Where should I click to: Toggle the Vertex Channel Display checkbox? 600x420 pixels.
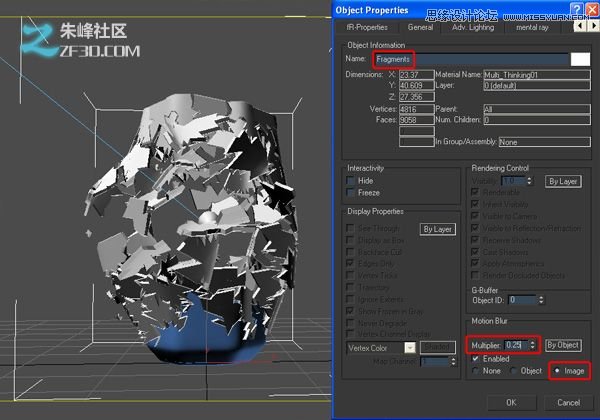click(x=350, y=334)
